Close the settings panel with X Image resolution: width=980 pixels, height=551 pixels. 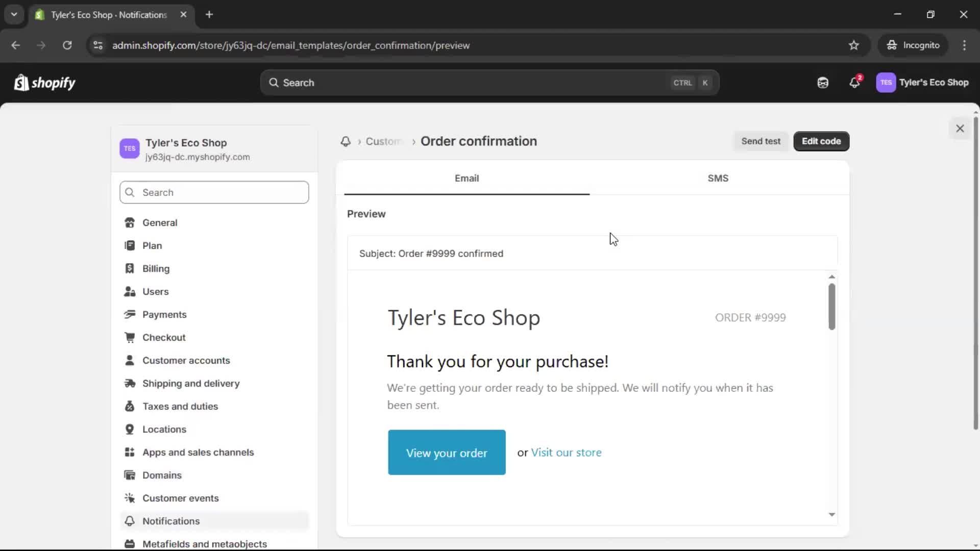[x=960, y=129]
